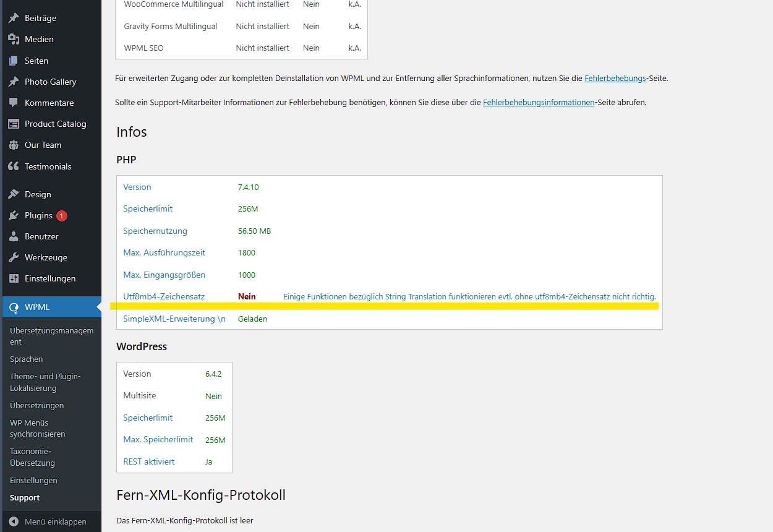Image resolution: width=773 pixels, height=532 pixels.
Task: Click the Our Team group icon
Action: [x=14, y=145]
